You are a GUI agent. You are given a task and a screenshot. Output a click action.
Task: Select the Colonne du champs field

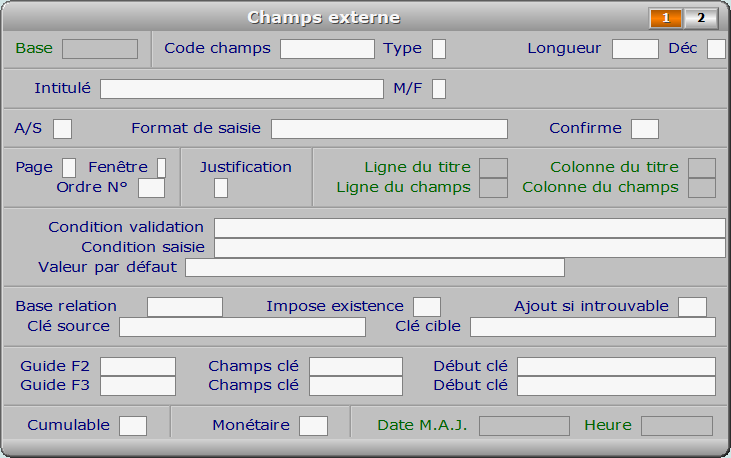tap(702, 188)
